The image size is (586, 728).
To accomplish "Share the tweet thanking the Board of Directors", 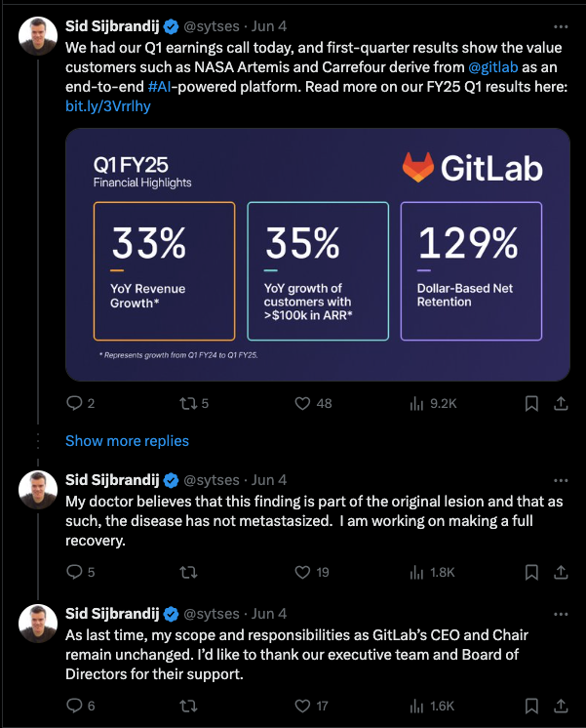I will [561, 707].
